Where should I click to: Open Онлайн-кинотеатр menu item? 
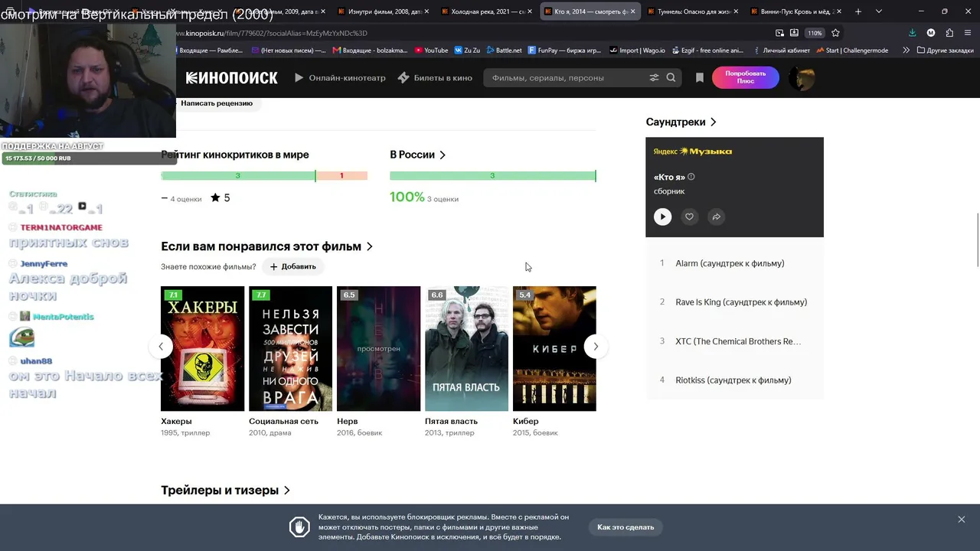(340, 77)
